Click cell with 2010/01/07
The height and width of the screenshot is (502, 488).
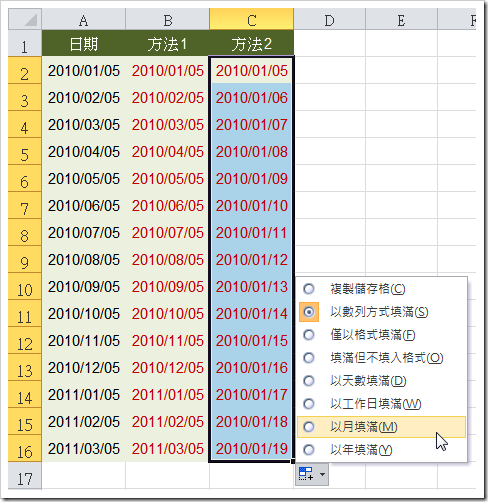click(252, 124)
